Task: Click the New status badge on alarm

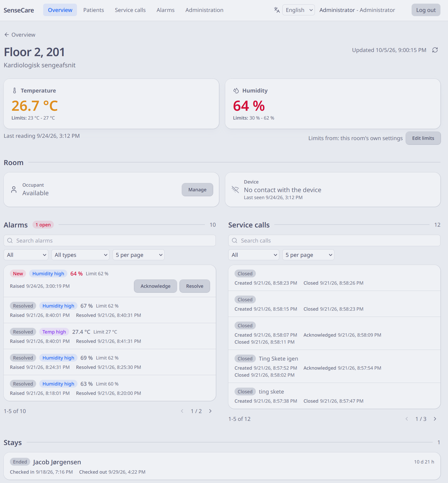Action: (18, 273)
